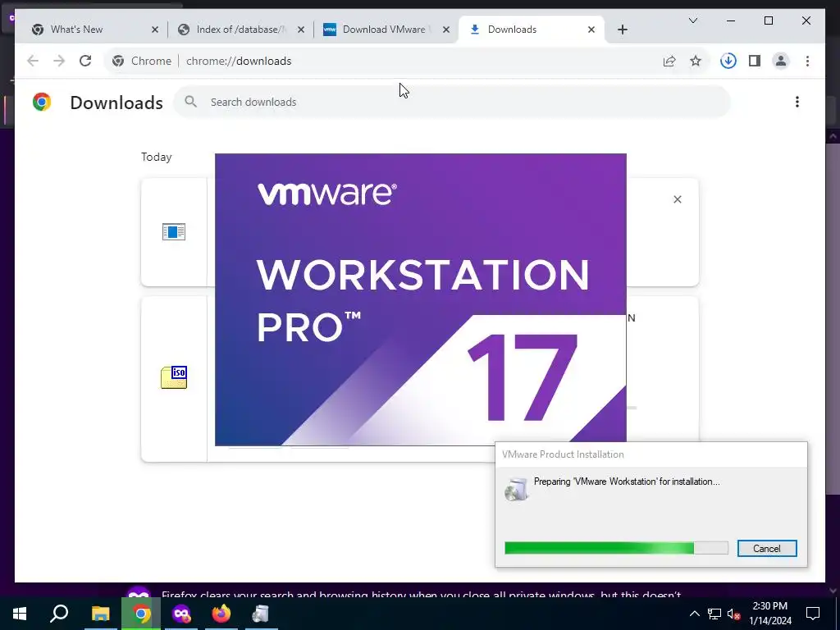
Task: Click the Chrome taskbar icon
Action: coord(141,614)
